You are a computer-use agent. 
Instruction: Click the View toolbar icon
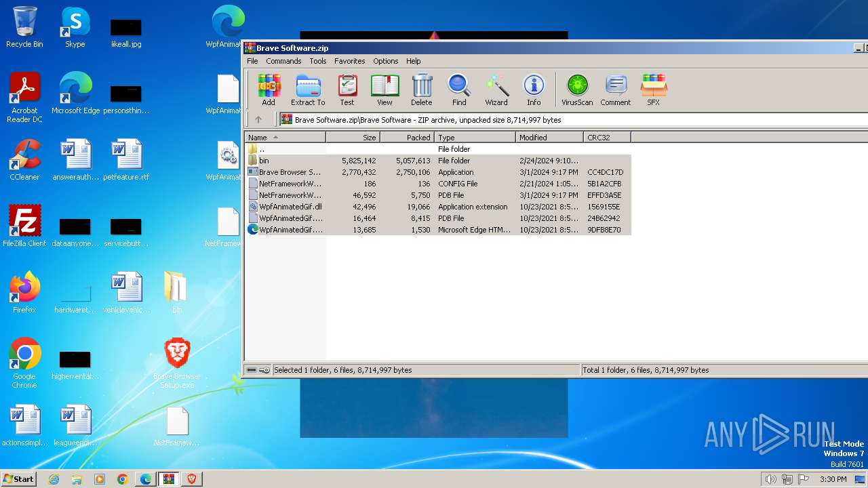384,90
